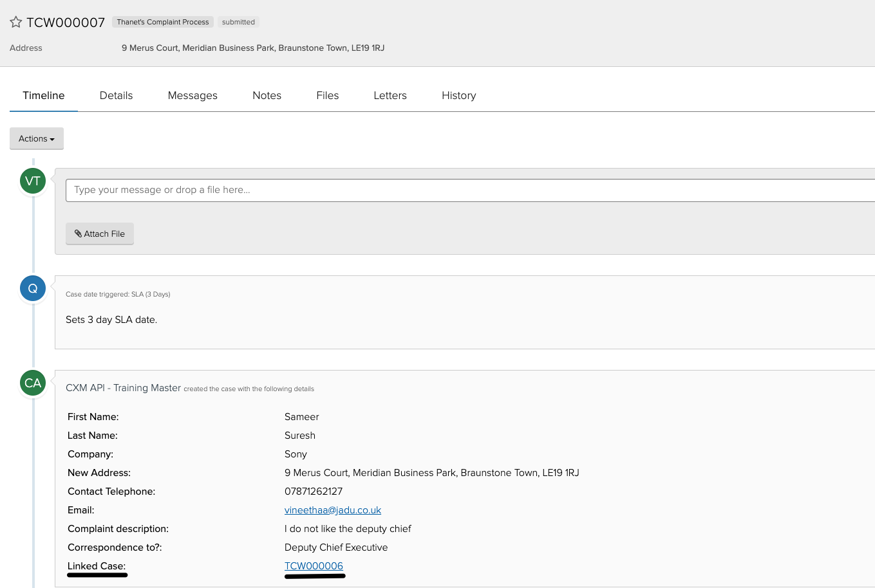Click the header address 9 Merus Court

[x=253, y=48]
